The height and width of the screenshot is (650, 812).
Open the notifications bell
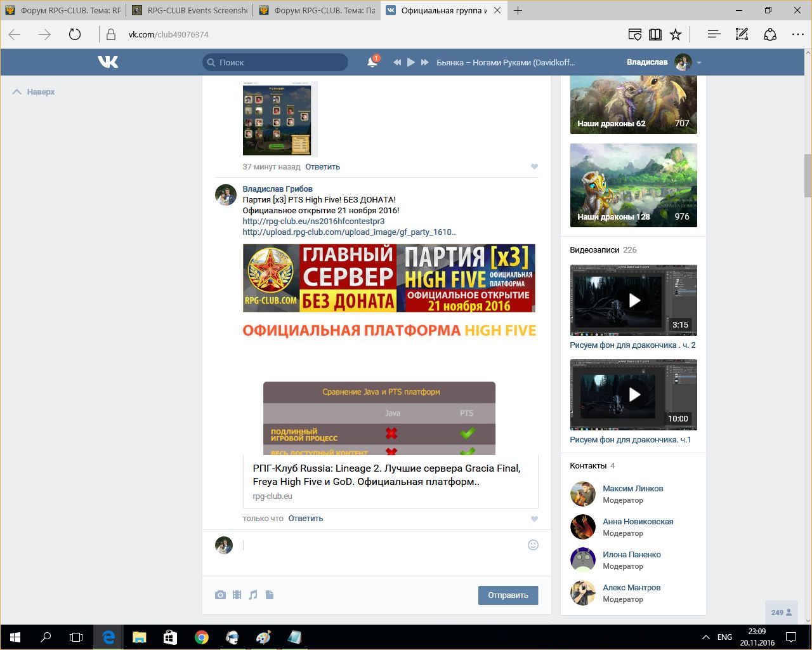pyautogui.click(x=372, y=62)
